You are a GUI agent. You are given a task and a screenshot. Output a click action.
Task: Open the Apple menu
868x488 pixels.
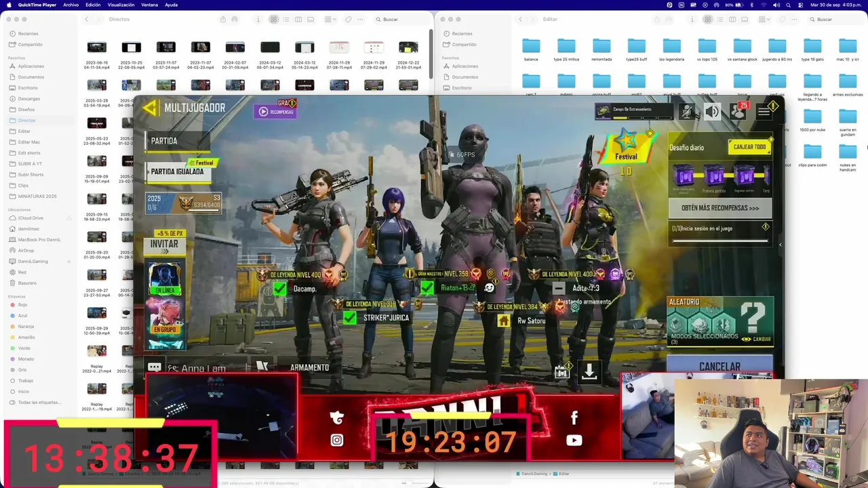[x=7, y=5]
